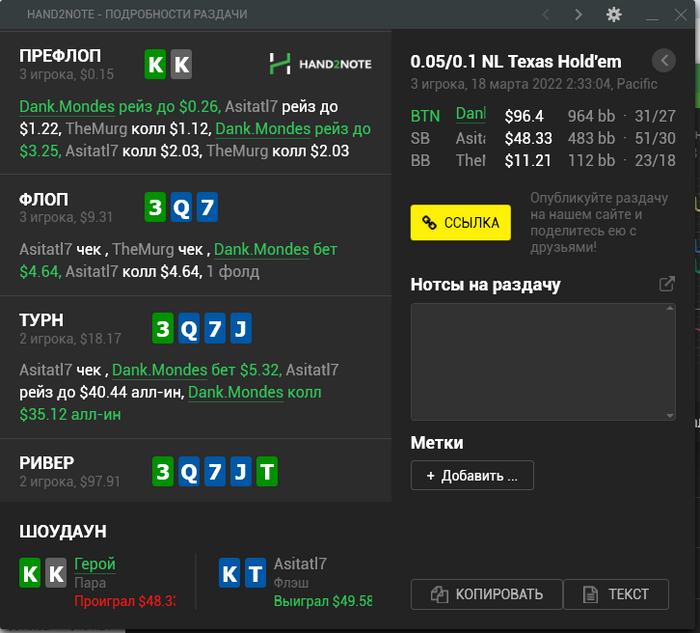Image resolution: width=700 pixels, height=633 pixels.
Task: Click the yellow ССЫЛКА button
Action: [460, 222]
